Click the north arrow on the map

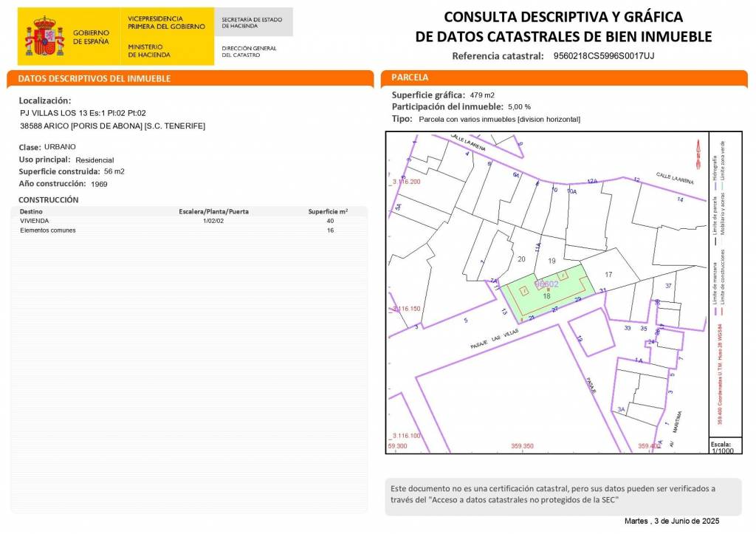click(698, 154)
